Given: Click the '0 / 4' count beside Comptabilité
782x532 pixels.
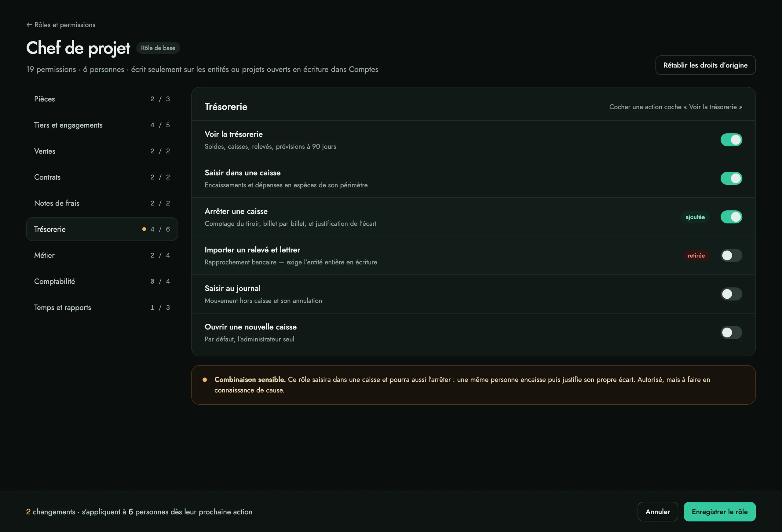Looking at the screenshot, I should tap(160, 281).
